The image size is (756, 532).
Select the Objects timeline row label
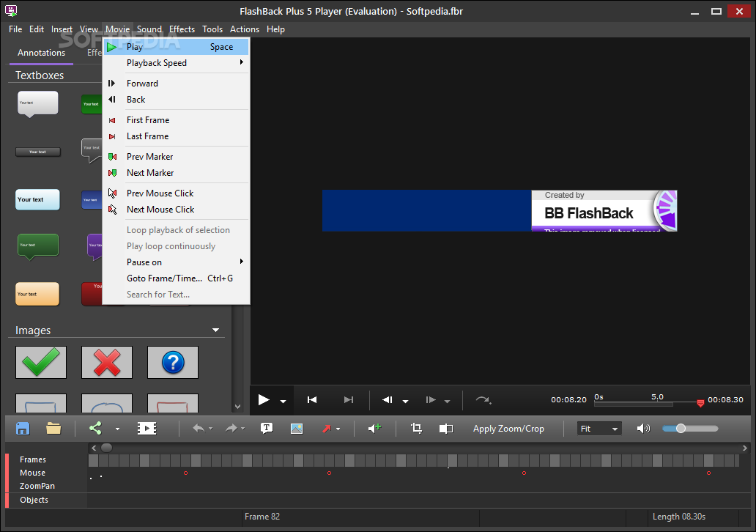34,500
